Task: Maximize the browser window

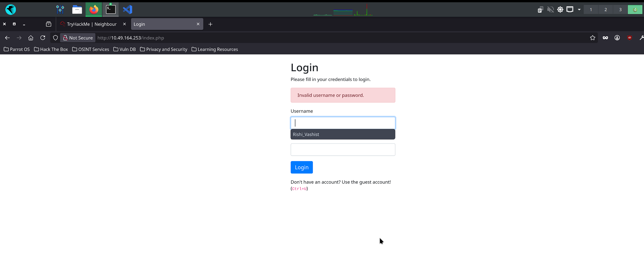Action: [x=14, y=24]
